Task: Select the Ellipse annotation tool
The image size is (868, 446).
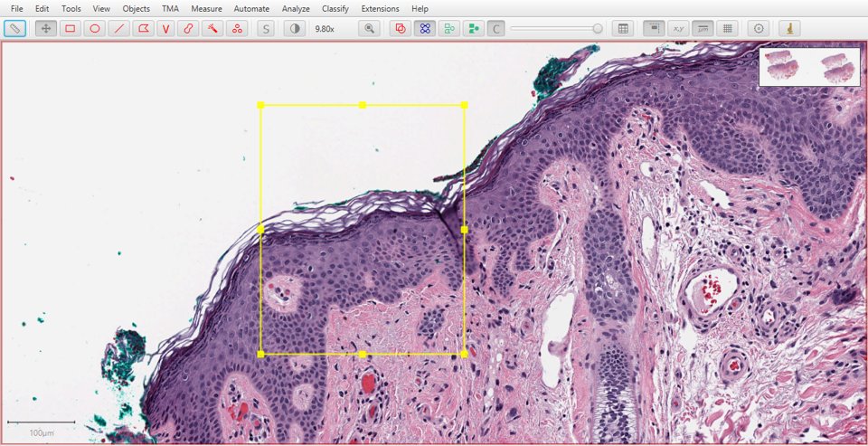Action: point(95,28)
